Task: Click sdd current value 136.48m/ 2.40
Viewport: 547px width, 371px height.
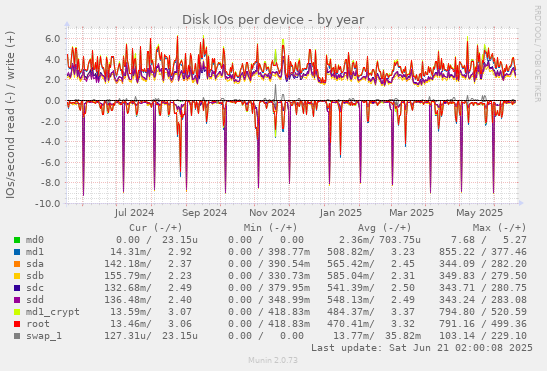Action: (x=148, y=300)
